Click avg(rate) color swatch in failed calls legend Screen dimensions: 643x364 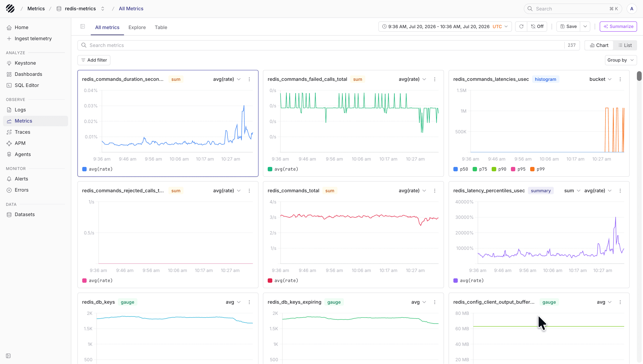tap(270, 169)
